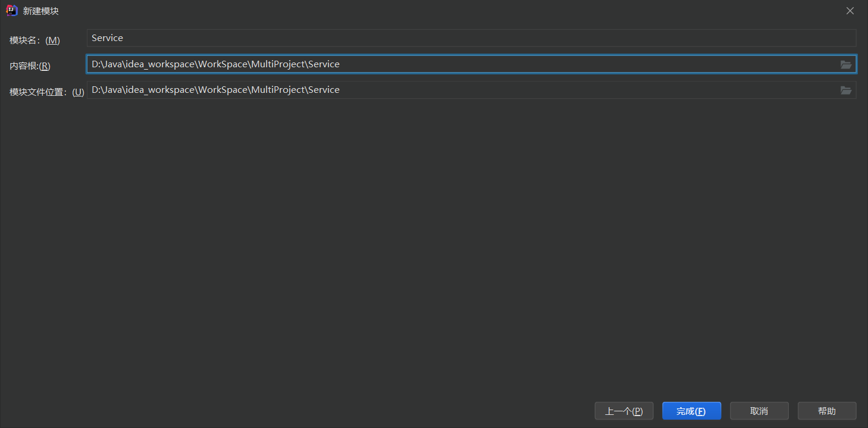This screenshot has width=868, height=428.
Task: Browse for content root folder
Action: (845, 64)
